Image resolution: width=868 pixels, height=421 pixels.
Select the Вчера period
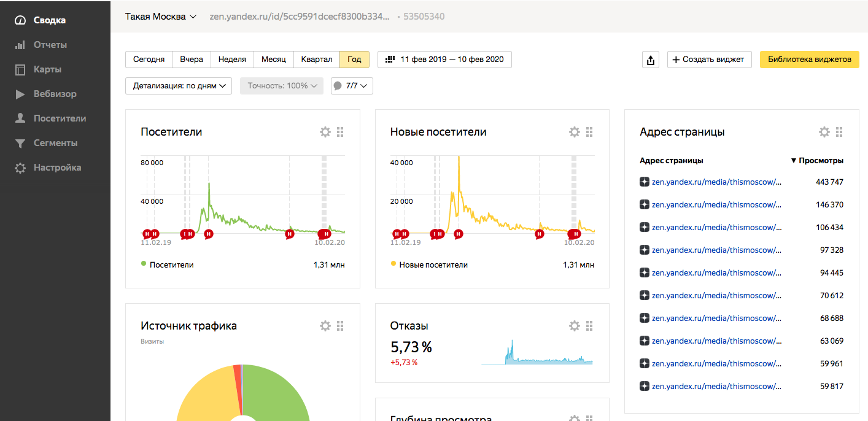click(192, 60)
